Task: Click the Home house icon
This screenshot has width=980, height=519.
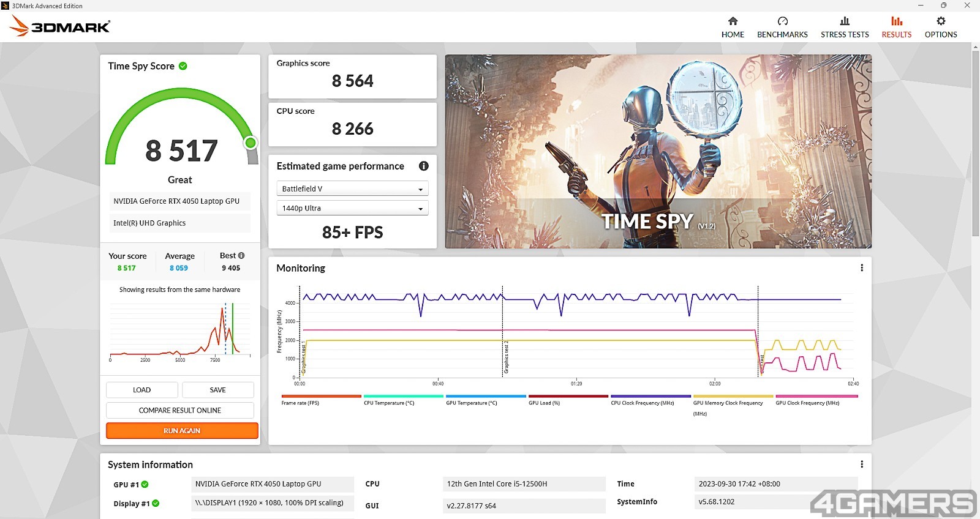Action: pos(733,21)
